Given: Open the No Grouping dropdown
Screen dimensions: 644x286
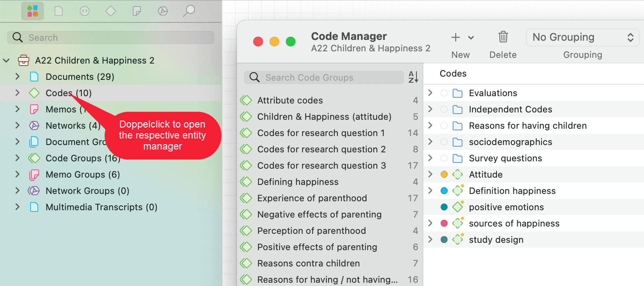Looking at the screenshot, I should pyautogui.click(x=583, y=37).
